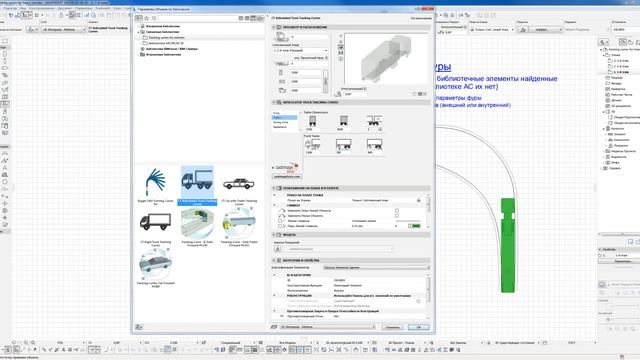
Task: Open the layer dropdown at dialog bottom
Action: click(327, 327)
